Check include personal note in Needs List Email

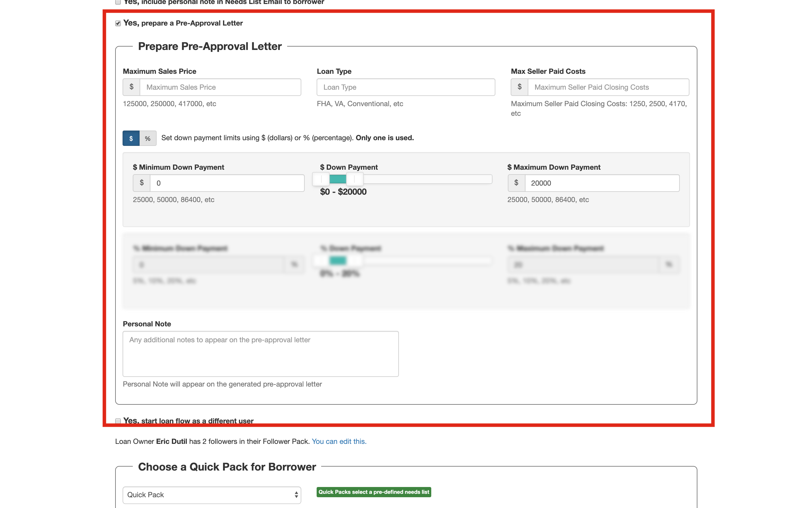tap(118, 2)
